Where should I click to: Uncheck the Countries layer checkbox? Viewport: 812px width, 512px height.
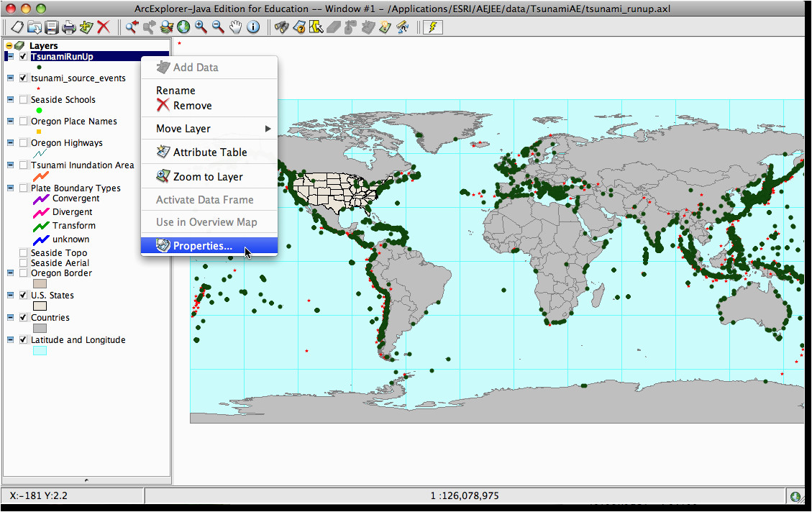(23, 317)
